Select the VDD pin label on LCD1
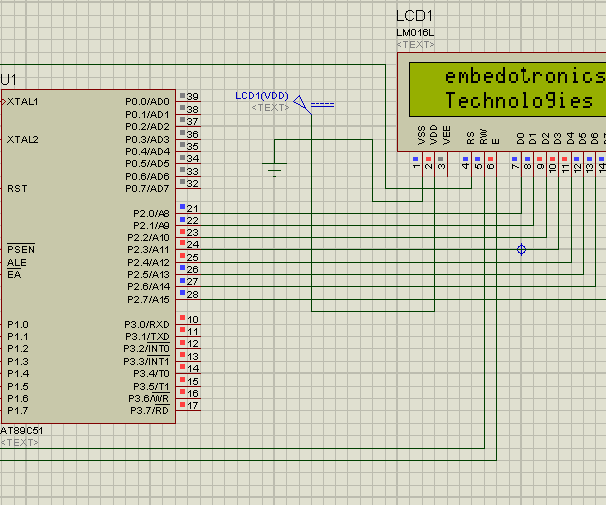606x505 pixels. [434, 135]
